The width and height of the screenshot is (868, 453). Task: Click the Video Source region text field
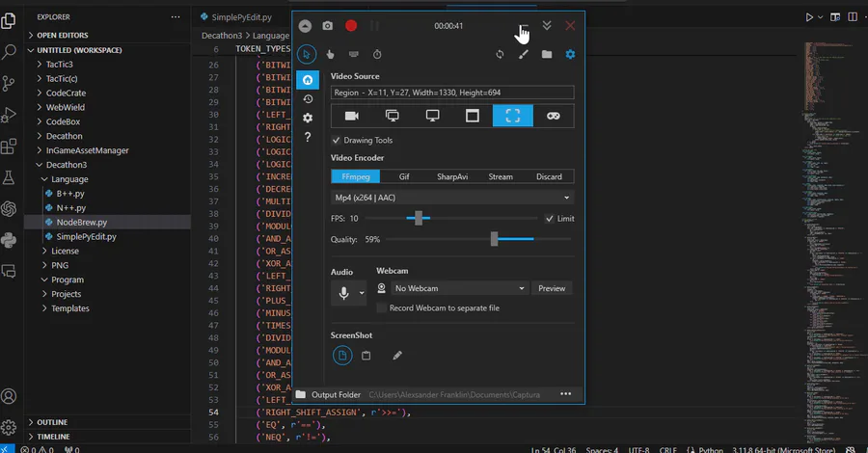452,93
